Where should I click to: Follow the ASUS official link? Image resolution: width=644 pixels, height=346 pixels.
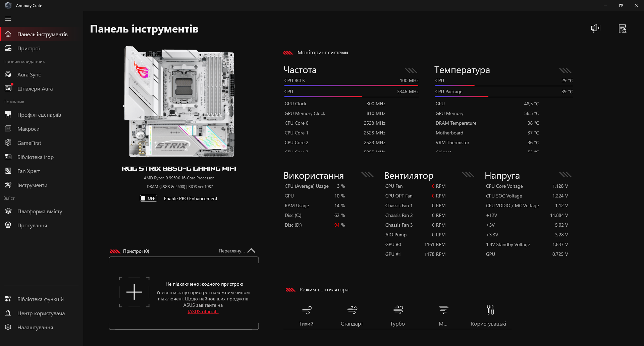tap(203, 311)
